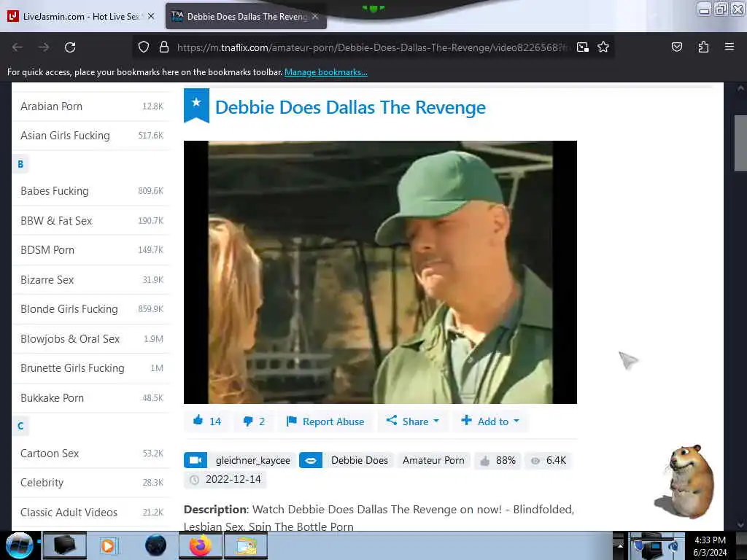
Task: Click the scrollbar down arrow
Action: click(740, 525)
